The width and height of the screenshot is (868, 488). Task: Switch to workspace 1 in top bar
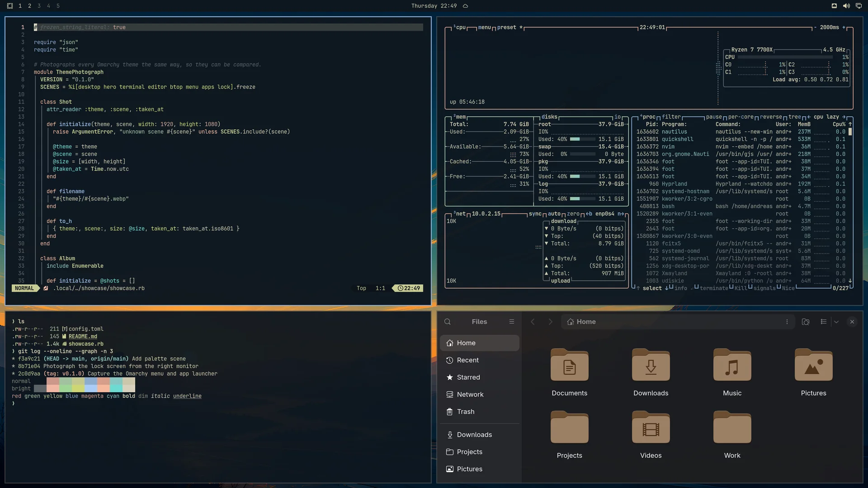pos(20,6)
